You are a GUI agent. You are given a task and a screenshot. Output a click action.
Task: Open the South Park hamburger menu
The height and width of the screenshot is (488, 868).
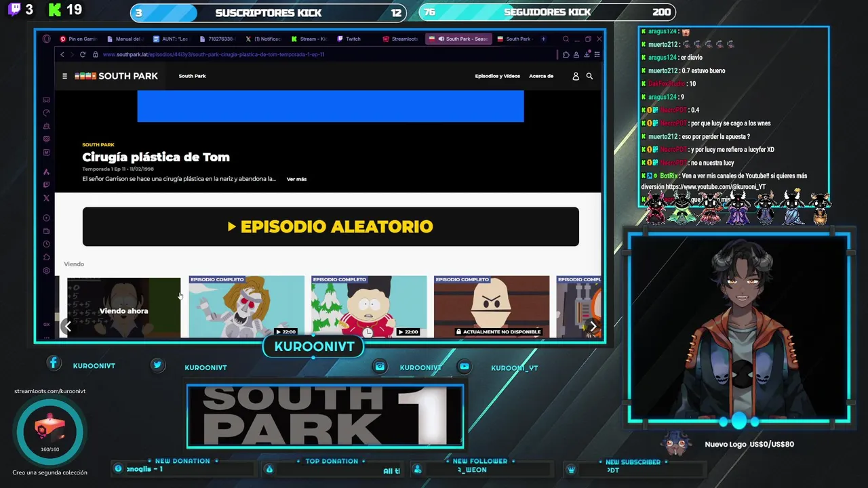point(64,76)
